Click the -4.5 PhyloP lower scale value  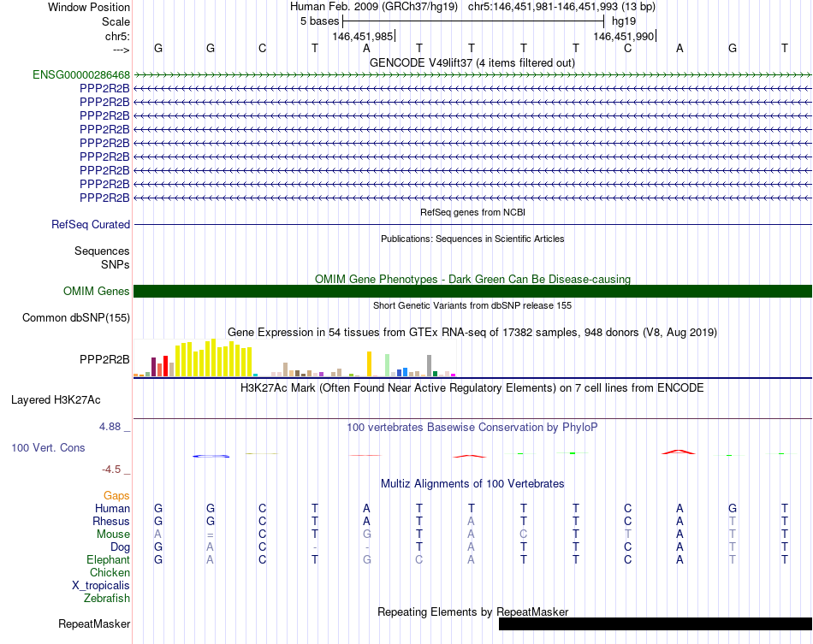111,470
